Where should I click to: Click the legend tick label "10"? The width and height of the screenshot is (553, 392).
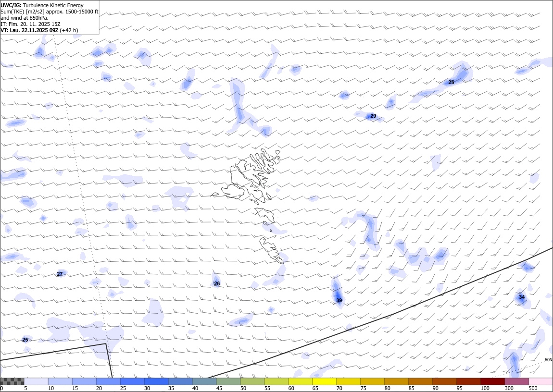pyautogui.click(x=51, y=388)
